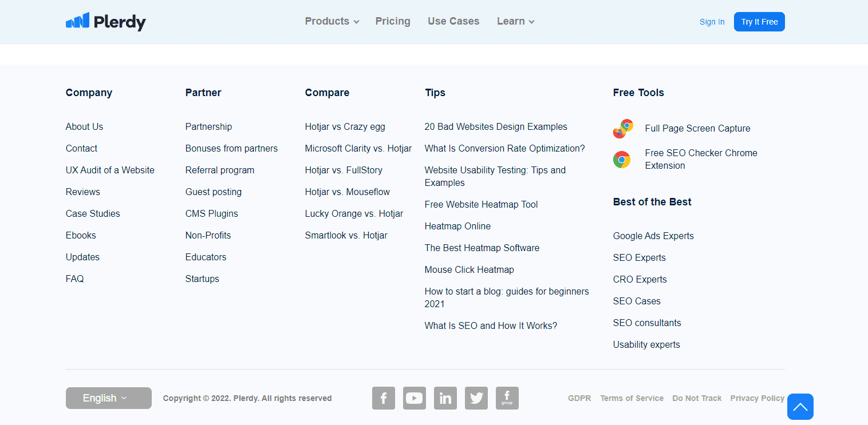Open the Hotjar vs Crazy egg comparison
868x425 pixels.
[345, 126]
